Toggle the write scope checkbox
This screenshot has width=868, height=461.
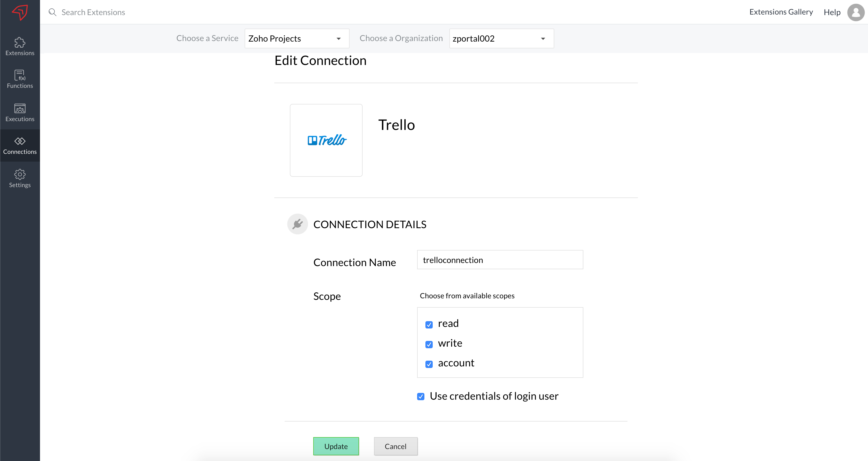click(429, 344)
